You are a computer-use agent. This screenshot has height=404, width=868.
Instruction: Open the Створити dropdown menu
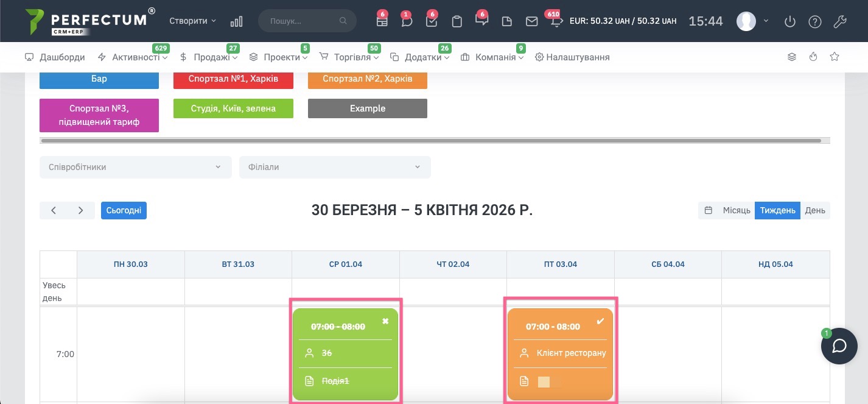pos(192,21)
